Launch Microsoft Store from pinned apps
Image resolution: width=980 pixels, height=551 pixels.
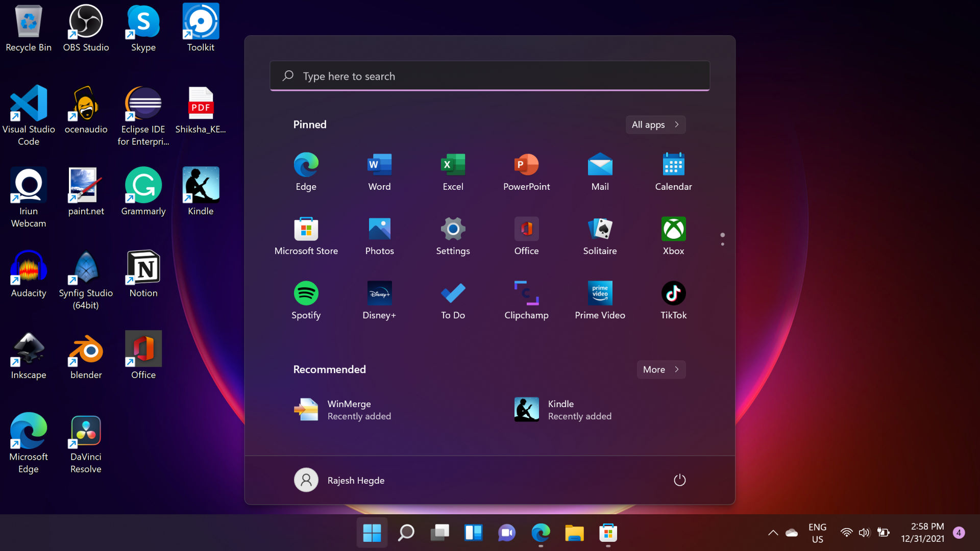click(306, 237)
